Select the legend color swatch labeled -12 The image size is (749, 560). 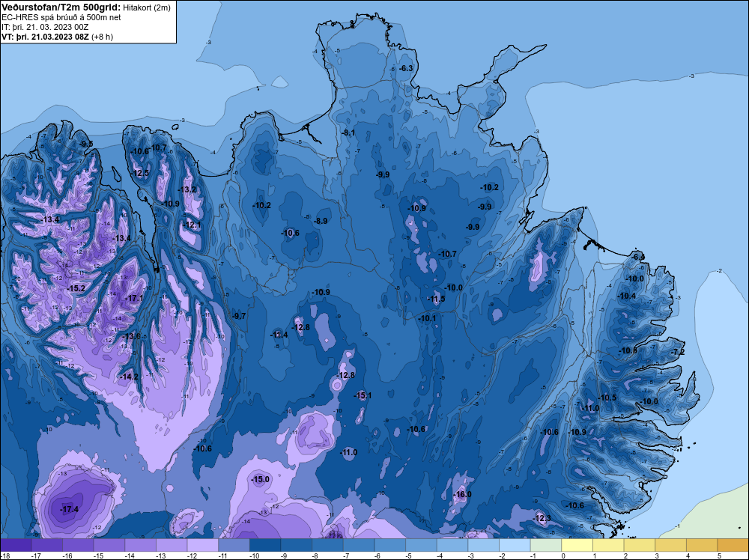pyautogui.click(x=203, y=545)
